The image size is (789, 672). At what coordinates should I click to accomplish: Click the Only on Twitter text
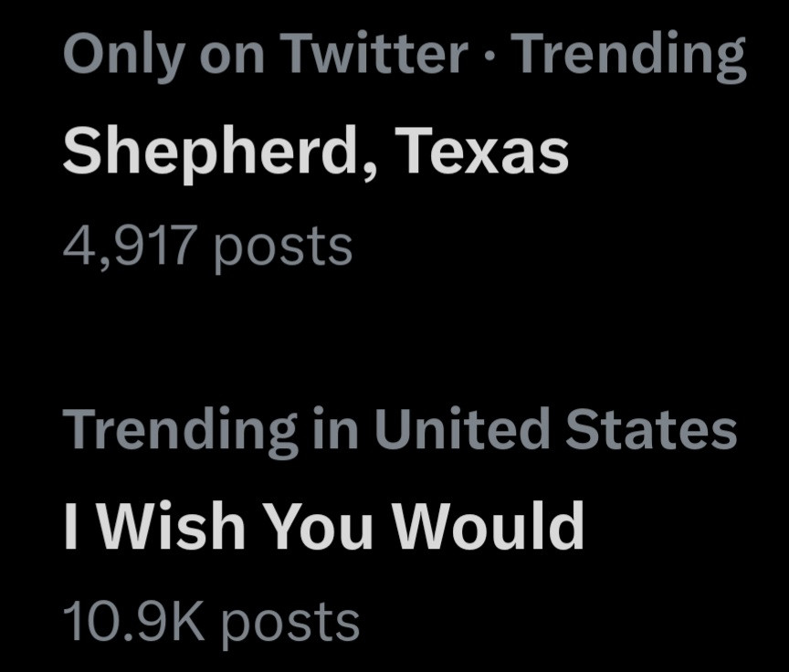coord(265,56)
